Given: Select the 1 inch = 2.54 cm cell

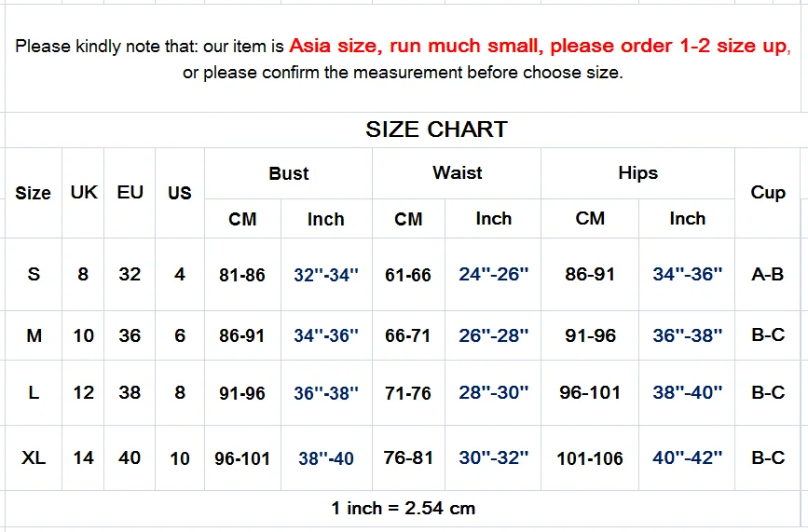Looking at the screenshot, I should (x=403, y=509).
